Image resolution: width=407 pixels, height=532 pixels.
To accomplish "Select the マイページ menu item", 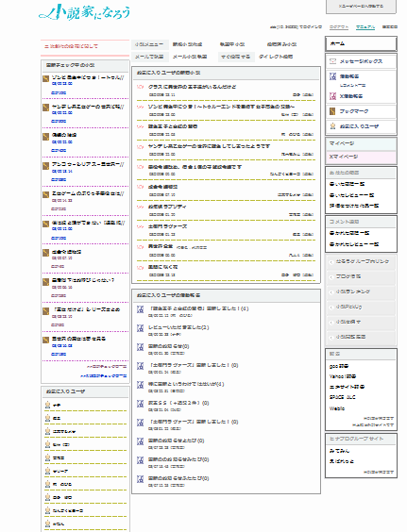I will point(361,143).
